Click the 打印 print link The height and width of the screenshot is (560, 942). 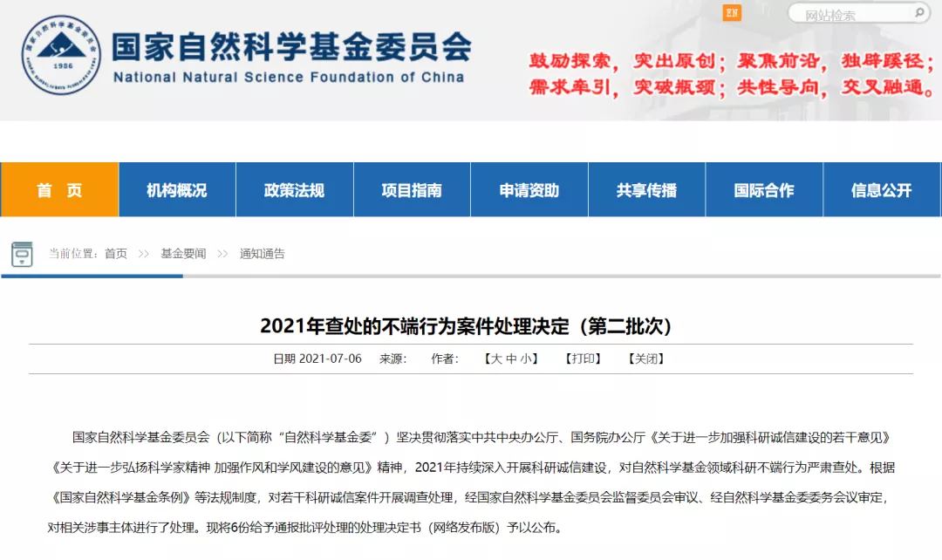click(583, 359)
